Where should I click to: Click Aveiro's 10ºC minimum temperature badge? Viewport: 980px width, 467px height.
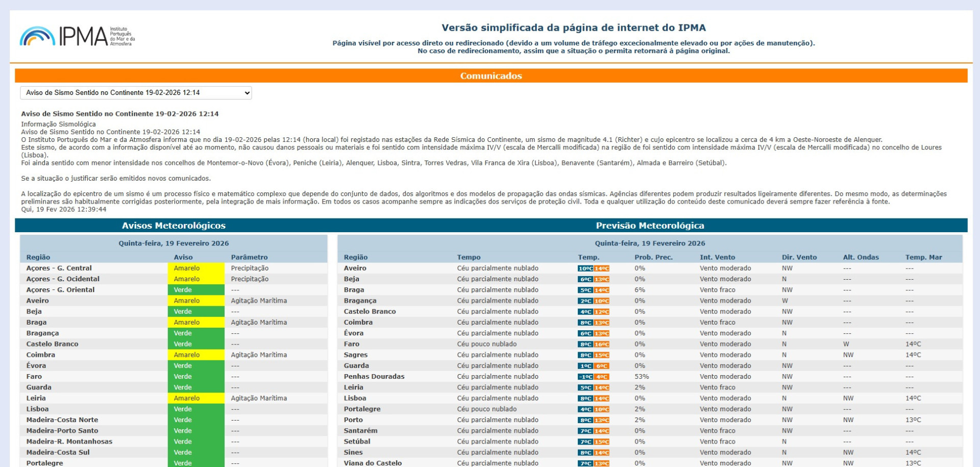[585, 268]
